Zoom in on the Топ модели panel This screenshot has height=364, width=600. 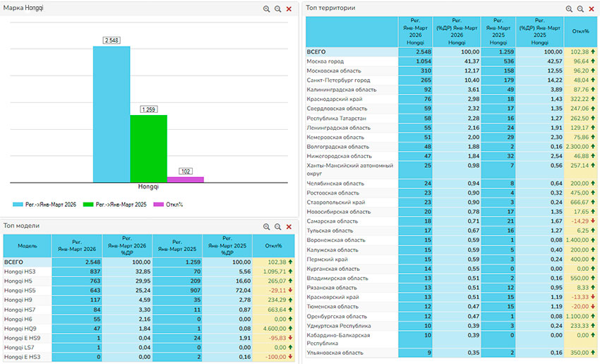(267, 226)
